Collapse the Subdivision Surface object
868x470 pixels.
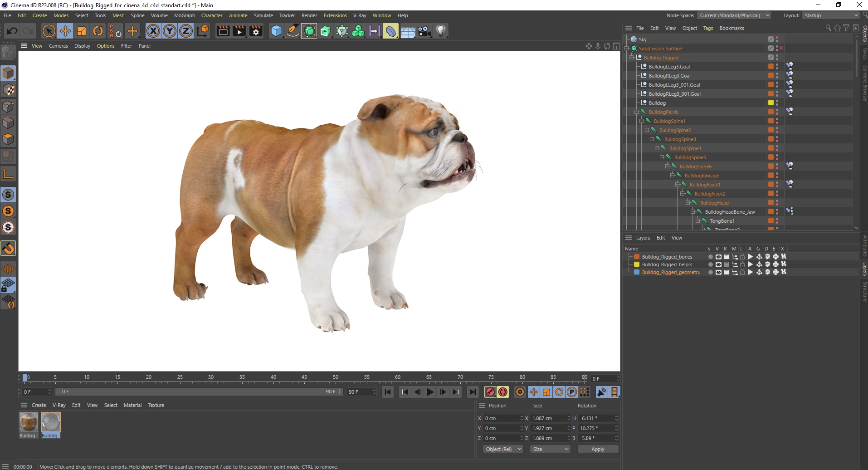tap(627, 48)
